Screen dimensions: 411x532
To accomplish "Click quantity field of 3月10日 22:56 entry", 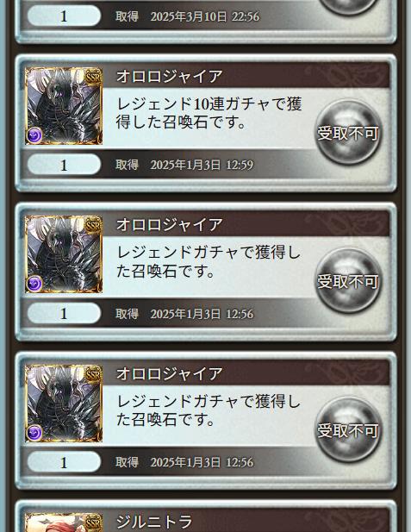I will [64, 16].
